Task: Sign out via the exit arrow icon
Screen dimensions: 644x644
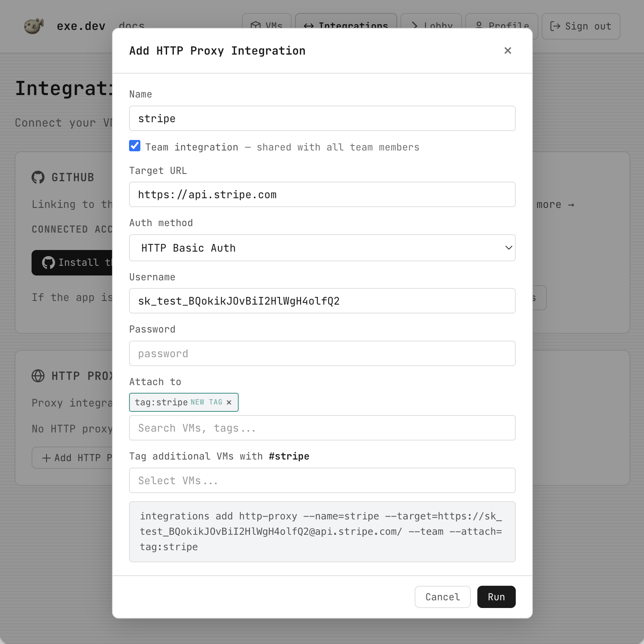Action: point(555,26)
